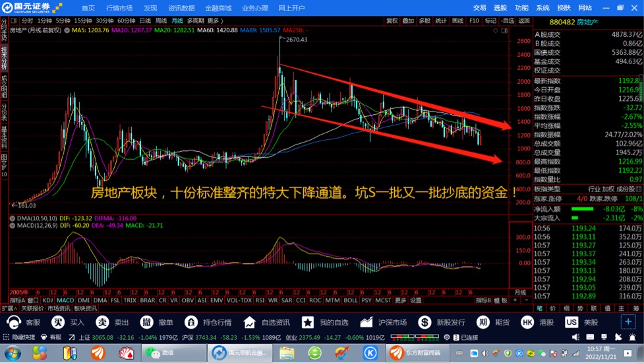Open the 资讯数据 menu
Image resolution: width=644 pixels, height=363 pixels.
(181, 8)
